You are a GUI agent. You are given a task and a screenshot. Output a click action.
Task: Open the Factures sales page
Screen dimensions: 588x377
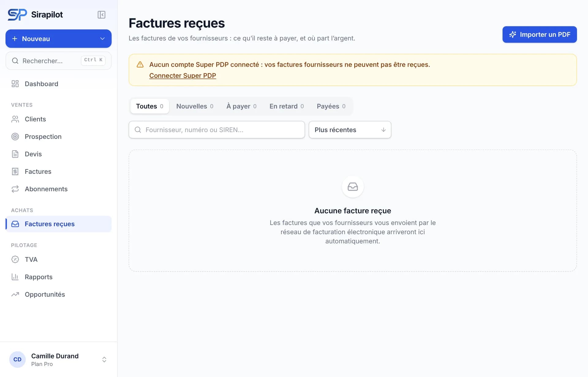(58, 171)
